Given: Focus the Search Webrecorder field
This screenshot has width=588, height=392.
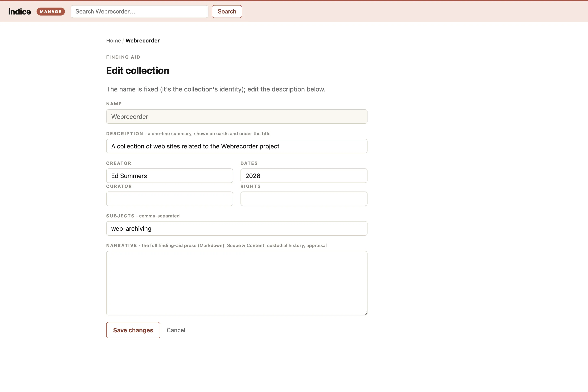Looking at the screenshot, I should point(139,11).
